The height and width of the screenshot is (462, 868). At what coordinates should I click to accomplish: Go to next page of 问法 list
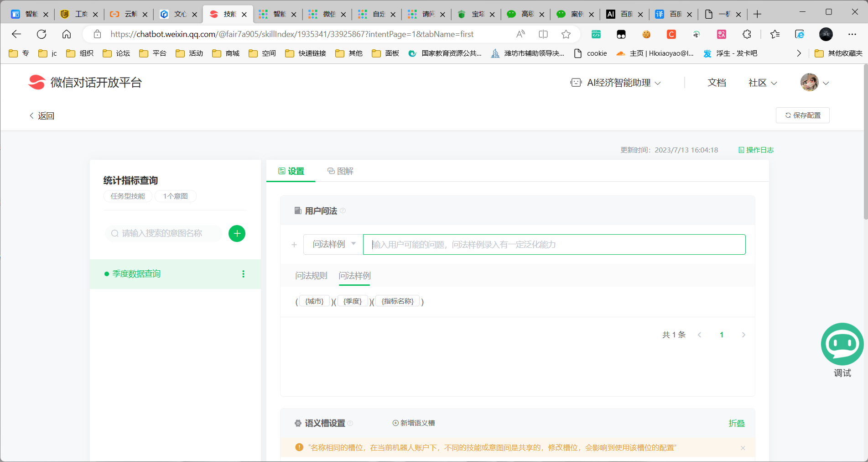point(743,335)
